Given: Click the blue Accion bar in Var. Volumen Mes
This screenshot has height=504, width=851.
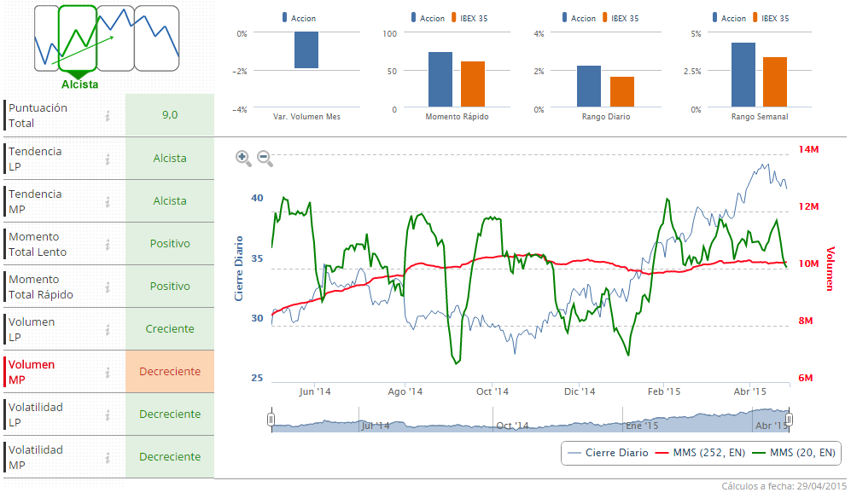Looking at the screenshot, I should click(306, 50).
